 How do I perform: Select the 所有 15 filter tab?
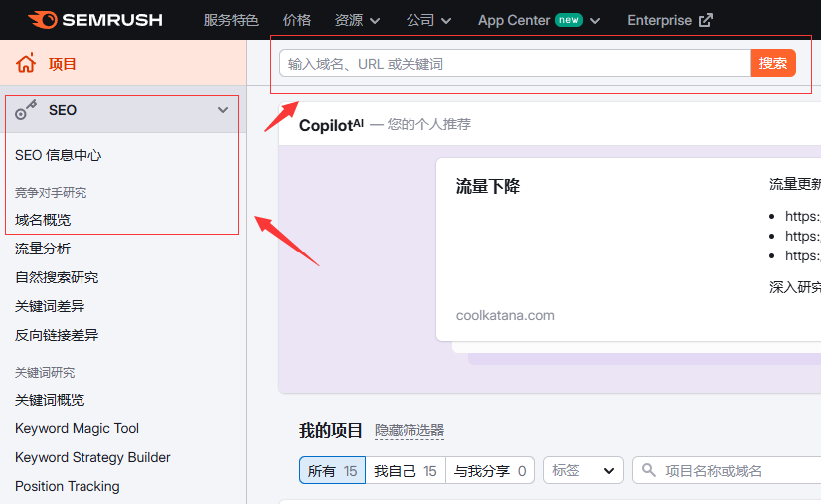click(333, 470)
